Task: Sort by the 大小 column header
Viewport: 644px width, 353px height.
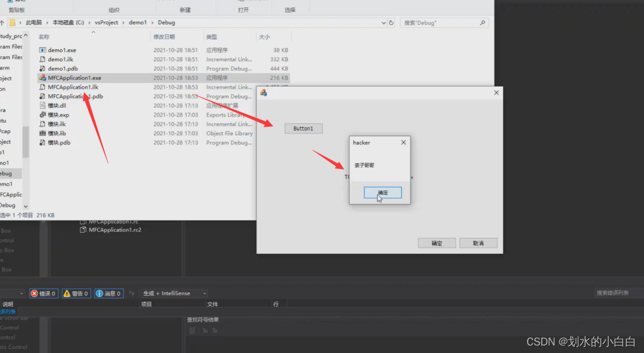Action: pyautogui.click(x=264, y=37)
